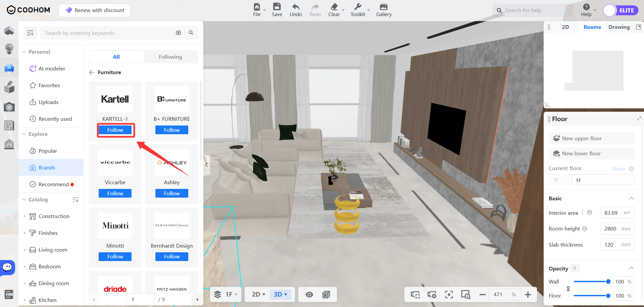The image size is (644, 307).
Task: Collapse the Catalog section
Action: (24, 199)
